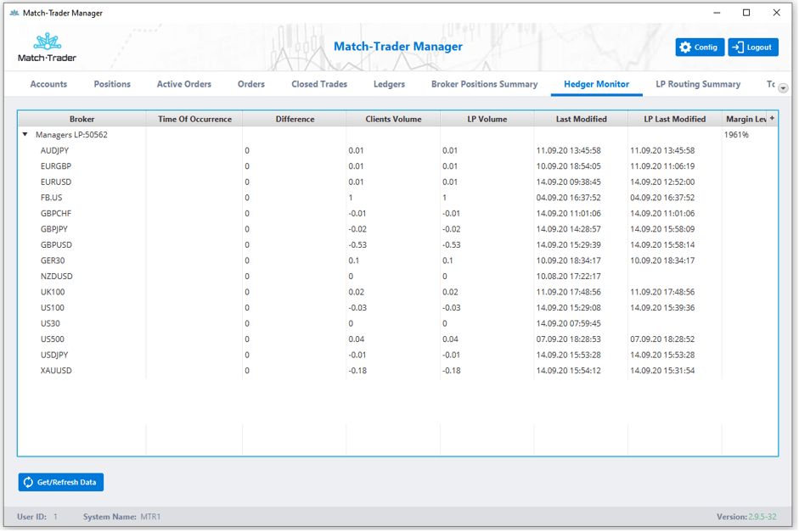Open the Config button
The width and height of the screenshot is (799, 532).
tap(700, 48)
